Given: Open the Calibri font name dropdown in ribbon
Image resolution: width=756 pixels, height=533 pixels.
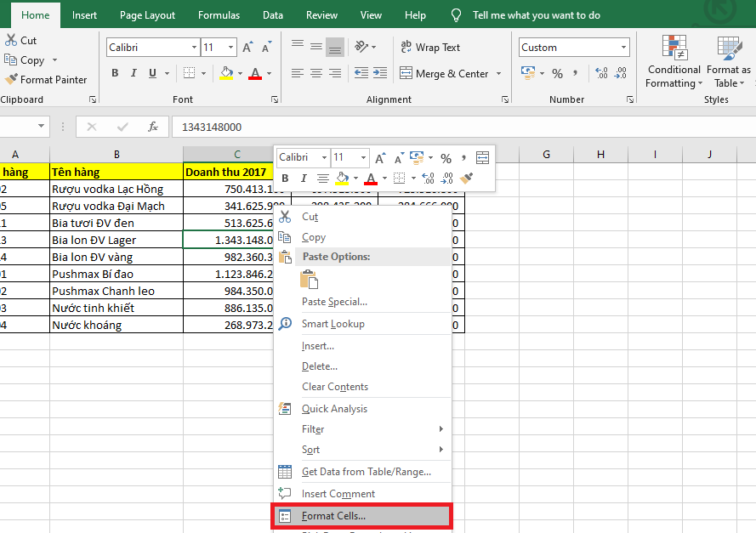Looking at the screenshot, I should [x=194, y=48].
